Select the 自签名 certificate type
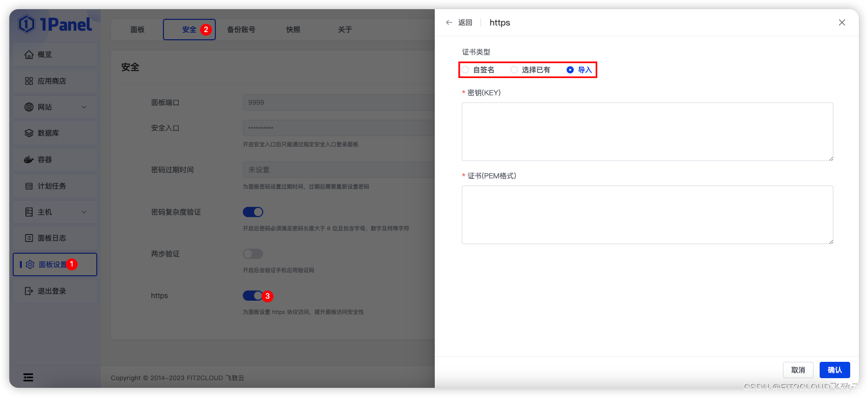Image resolution: width=868 pixels, height=397 pixels. coord(479,70)
